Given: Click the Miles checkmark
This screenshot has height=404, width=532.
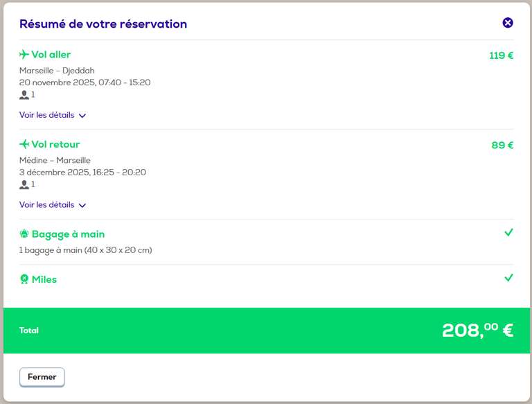Looking at the screenshot, I should (x=508, y=278).
